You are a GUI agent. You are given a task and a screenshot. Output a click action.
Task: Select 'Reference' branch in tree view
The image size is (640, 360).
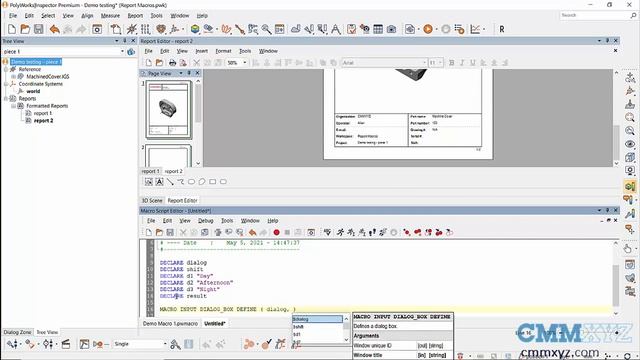tap(30, 69)
